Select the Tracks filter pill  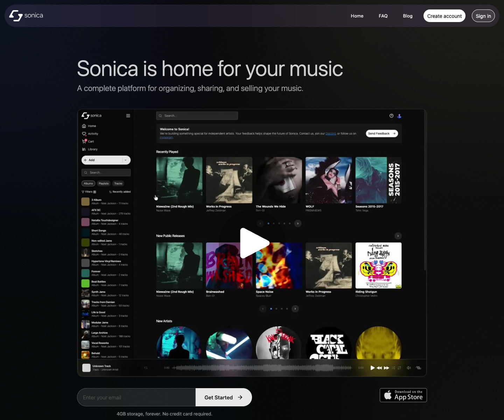pyautogui.click(x=118, y=183)
